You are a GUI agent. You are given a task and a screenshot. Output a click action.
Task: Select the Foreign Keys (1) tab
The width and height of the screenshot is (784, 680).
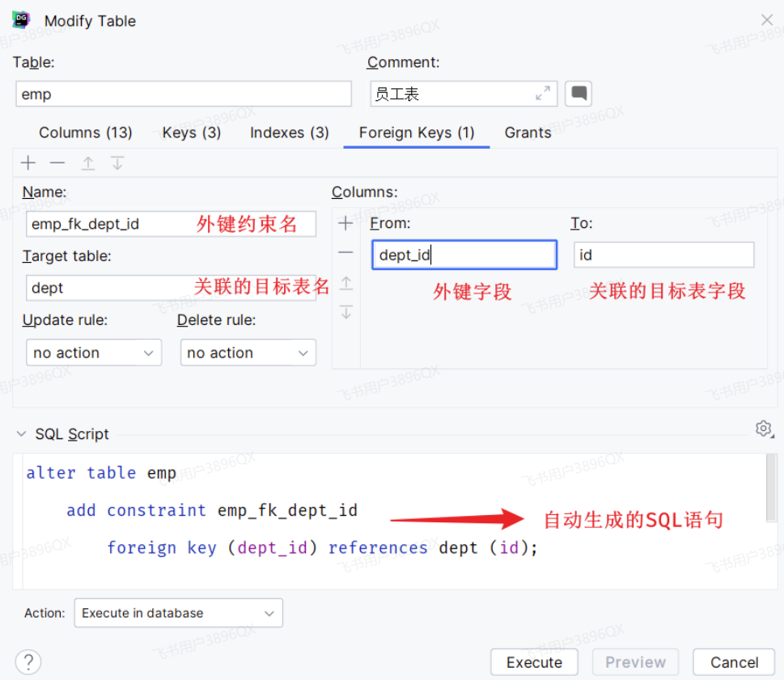pyautogui.click(x=417, y=133)
